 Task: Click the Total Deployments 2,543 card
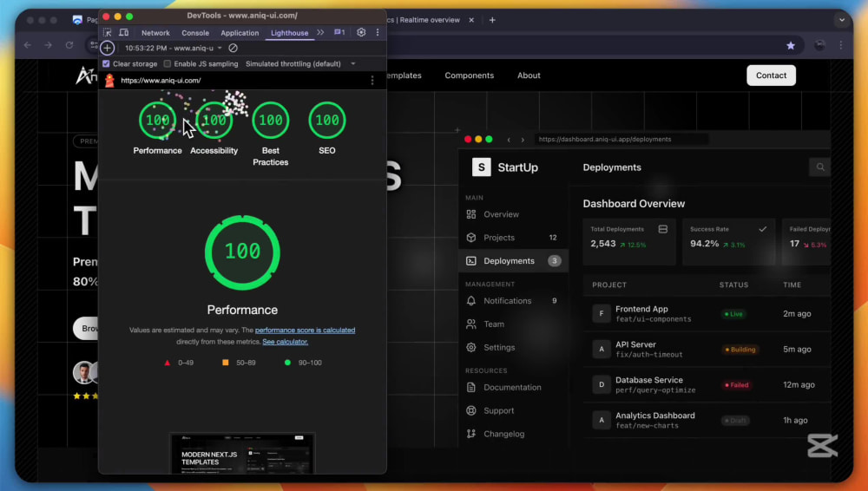629,241
